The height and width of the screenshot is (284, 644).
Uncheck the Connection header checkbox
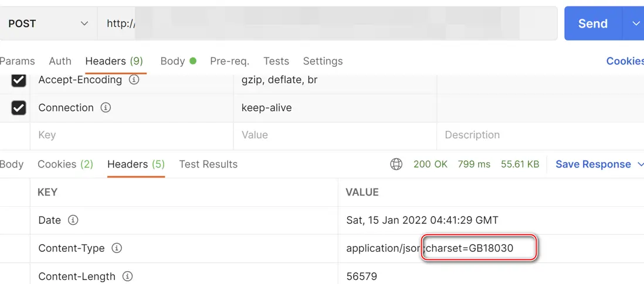click(x=19, y=108)
